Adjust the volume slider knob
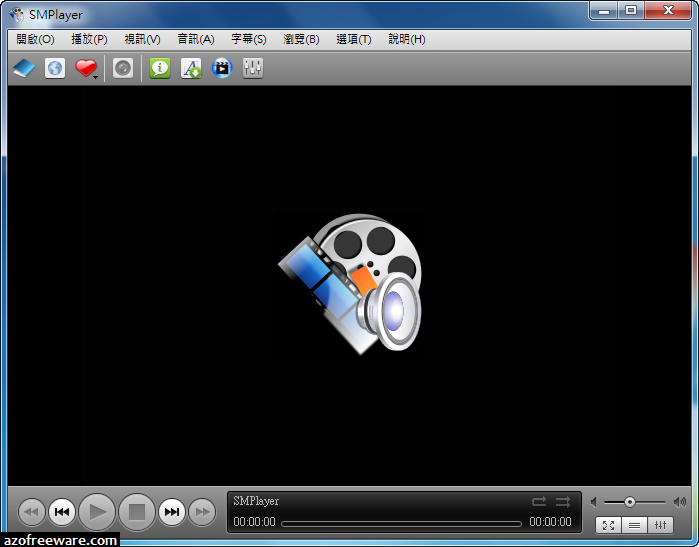 (629, 502)
